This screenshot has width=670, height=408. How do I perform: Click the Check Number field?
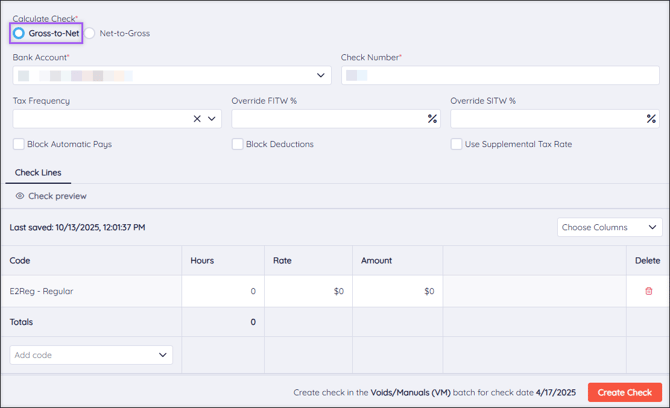(500, 75)
